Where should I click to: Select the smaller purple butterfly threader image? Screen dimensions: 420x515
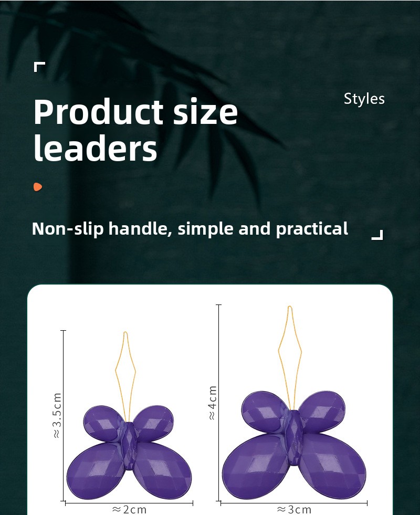(129, 415)
